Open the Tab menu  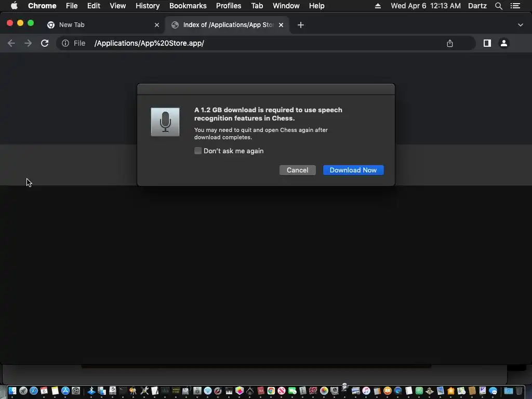pos(257,6)
